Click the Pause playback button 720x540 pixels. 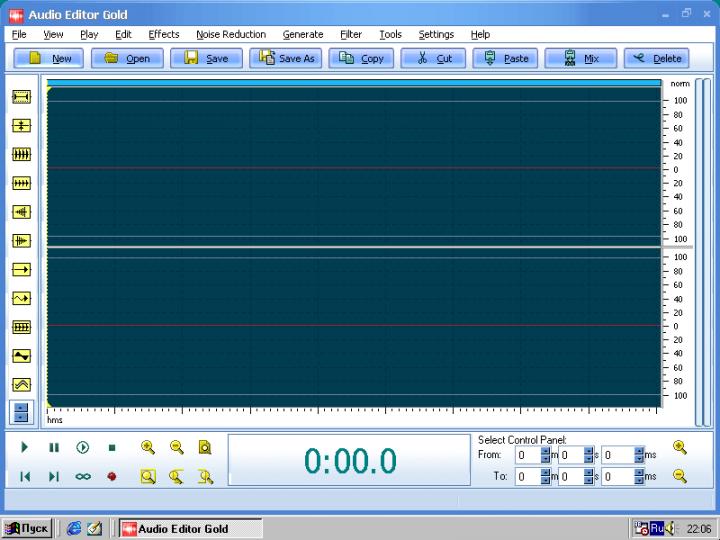tap(54, 448)
